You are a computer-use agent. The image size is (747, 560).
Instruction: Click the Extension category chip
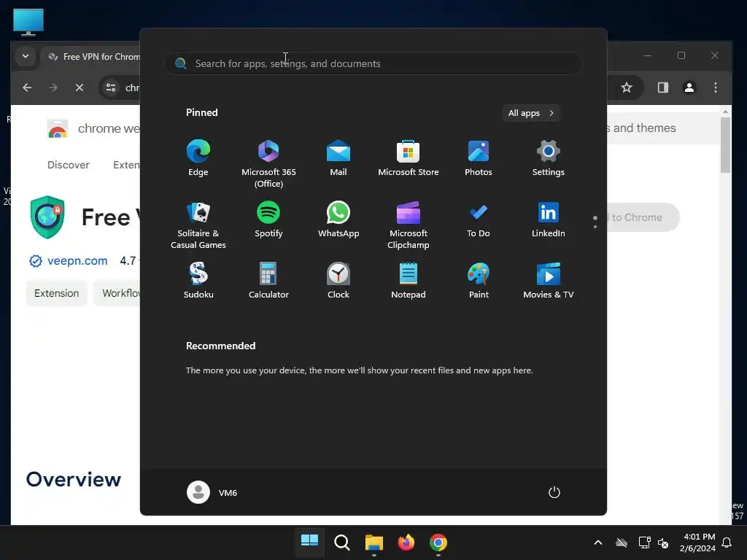pyautogui.click(x=56, y=293)
